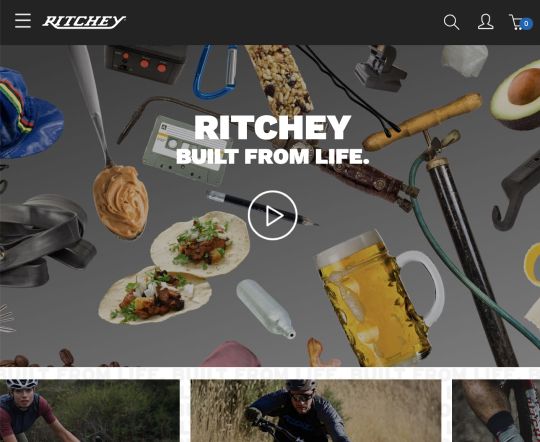Open the rider's leg and frame tile
This screenshot has height=442, width=540.
496,411
